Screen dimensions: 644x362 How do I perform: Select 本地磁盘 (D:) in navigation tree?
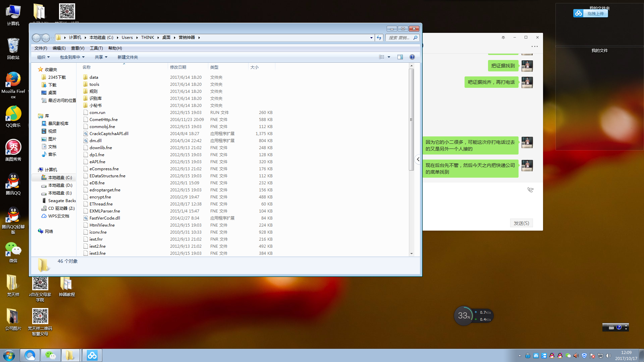pos(60,185)
